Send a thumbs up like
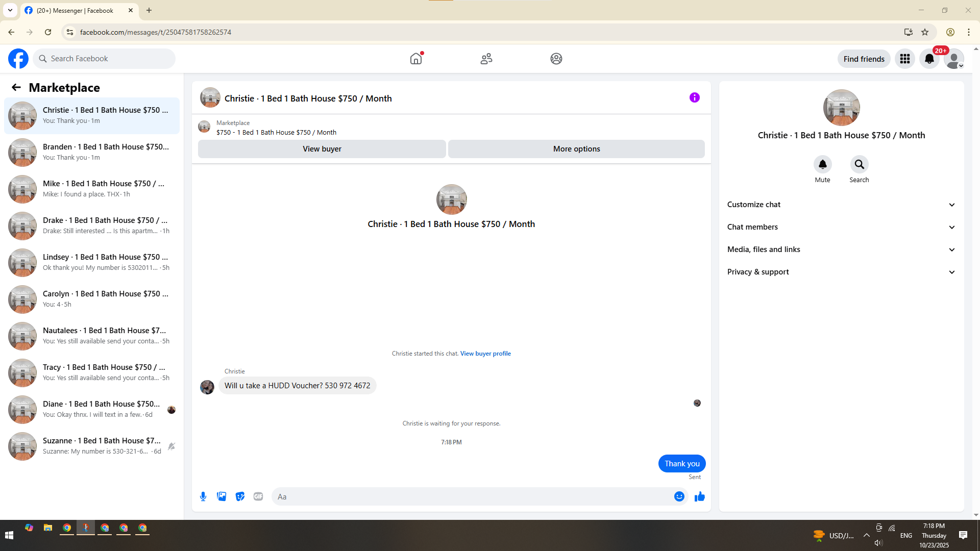The image size is (980, 551). click(x=699, y=496)
